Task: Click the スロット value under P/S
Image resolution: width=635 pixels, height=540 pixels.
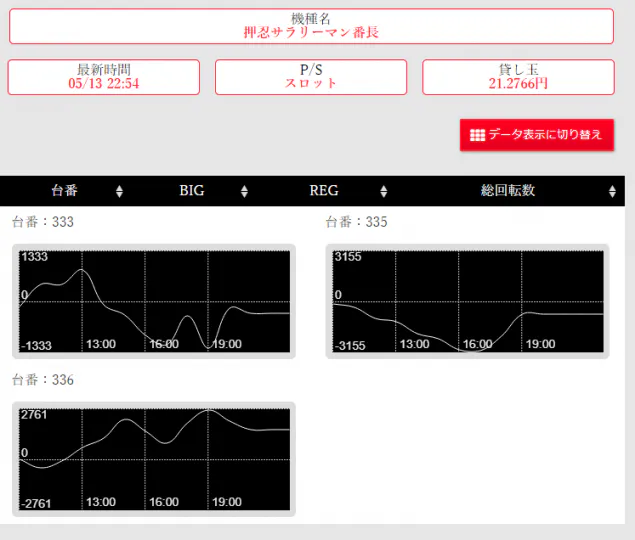Action: click(311, 83)
